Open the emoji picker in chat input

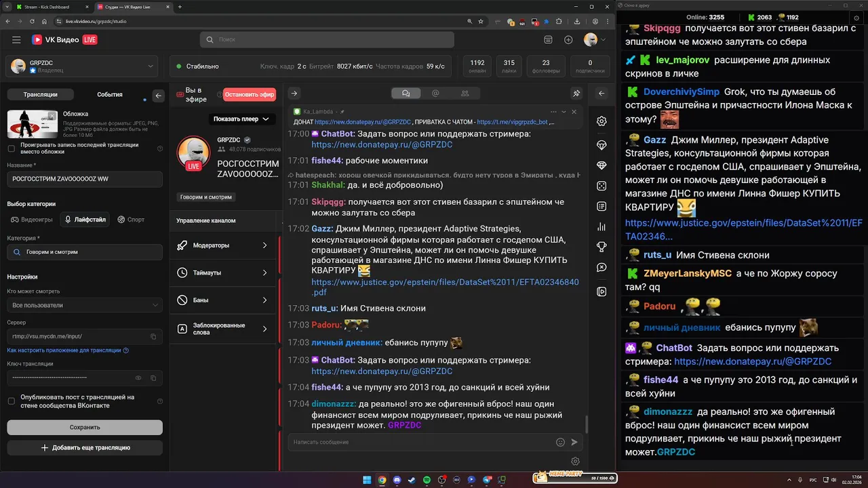coord(560,442)
